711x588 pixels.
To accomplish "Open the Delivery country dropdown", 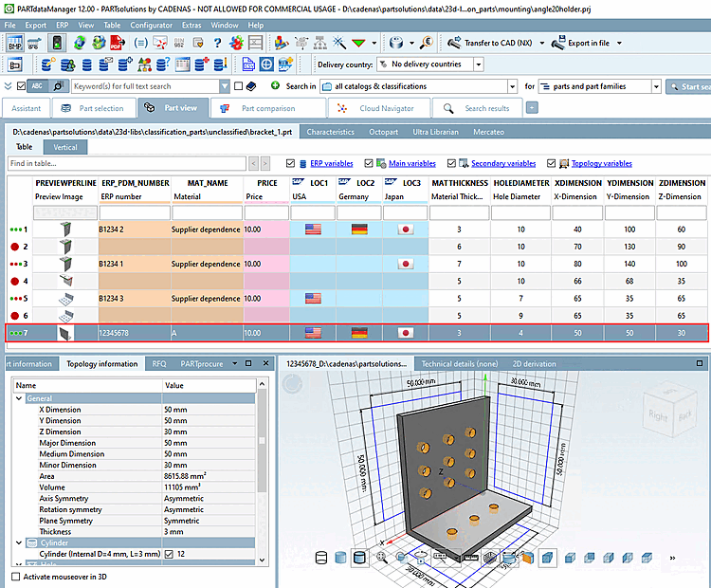I will click(x=478, y=64).
